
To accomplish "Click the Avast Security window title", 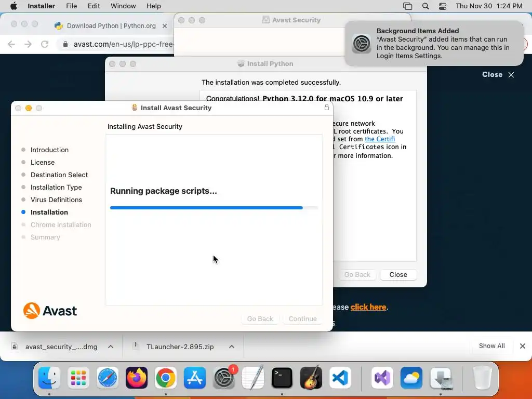I will point(296,20).
